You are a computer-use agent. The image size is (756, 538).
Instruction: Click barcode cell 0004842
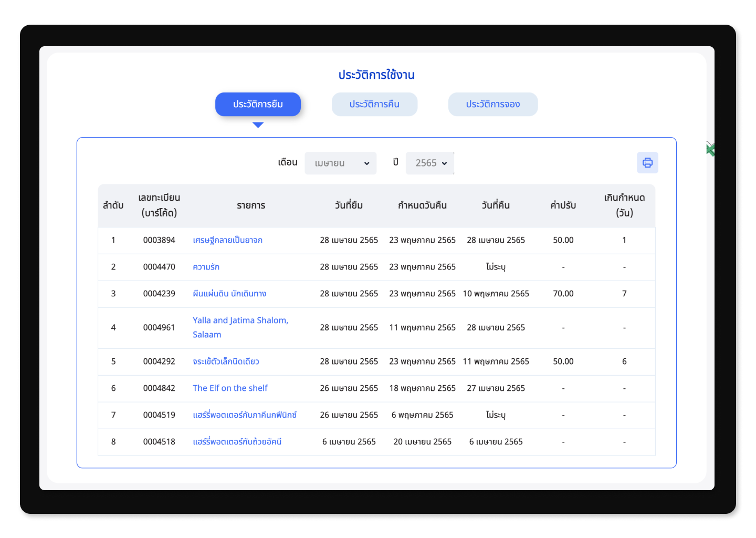coord(159,388)
